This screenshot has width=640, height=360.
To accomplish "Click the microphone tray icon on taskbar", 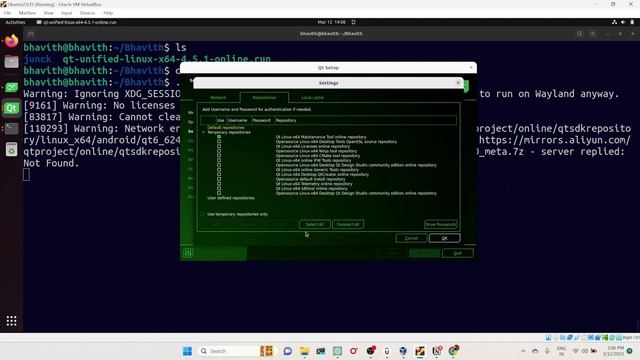I will (547, 351).
